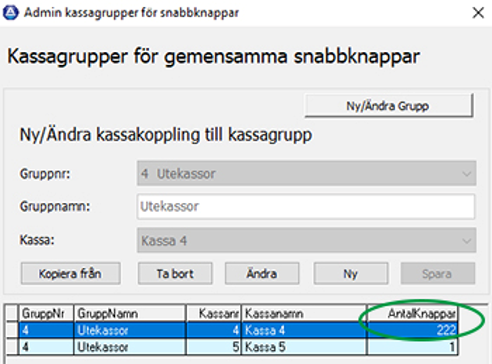Click the row selector of the Kassa 5 row
Viewport: 492px width, 364px height.
tap(12, 347)
